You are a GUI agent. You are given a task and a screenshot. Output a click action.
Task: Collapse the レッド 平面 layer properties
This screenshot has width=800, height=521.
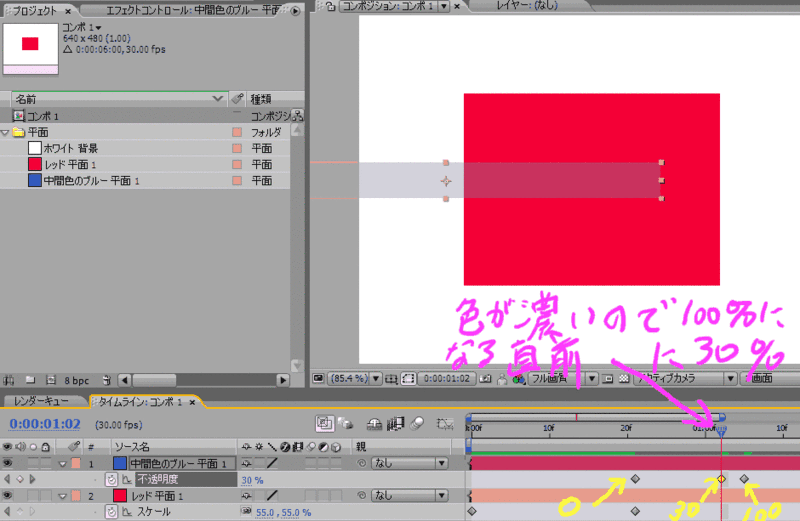pos(62,496)
